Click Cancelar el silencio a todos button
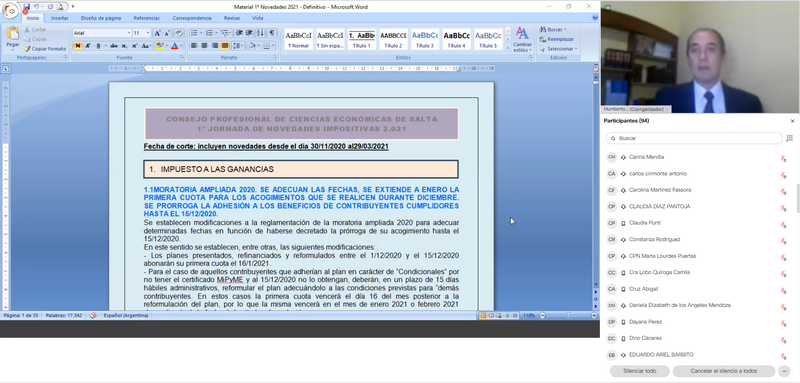This screenshot has height=383, width=800. 723,371
